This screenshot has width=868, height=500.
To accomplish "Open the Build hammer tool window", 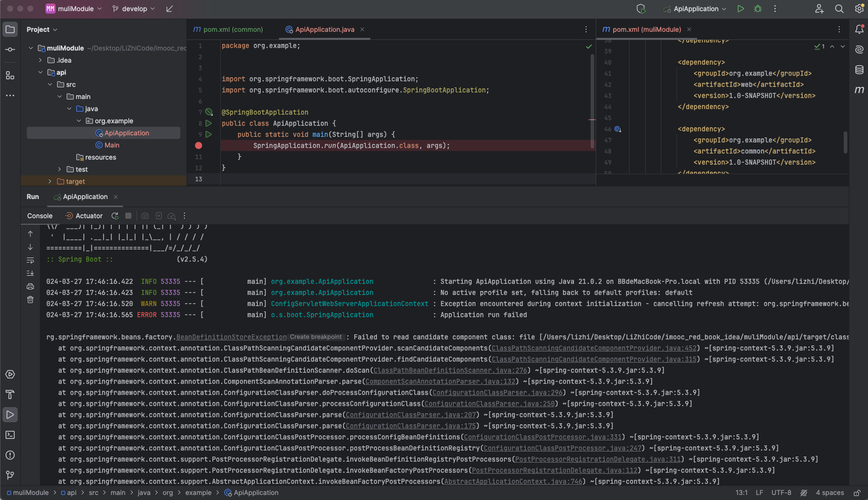I will (x=10, y=394).
